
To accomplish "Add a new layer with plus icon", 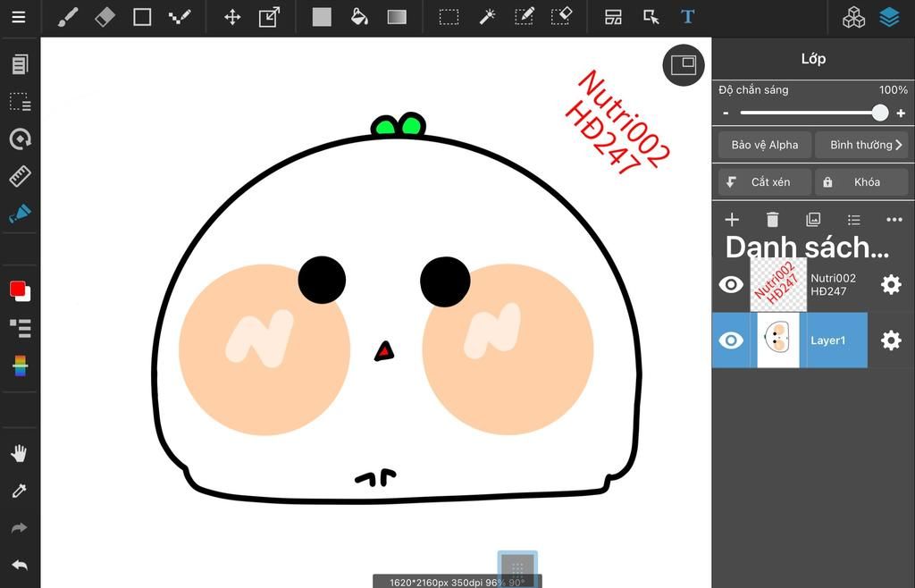I will pyautogui.click(x=731, y=219).
